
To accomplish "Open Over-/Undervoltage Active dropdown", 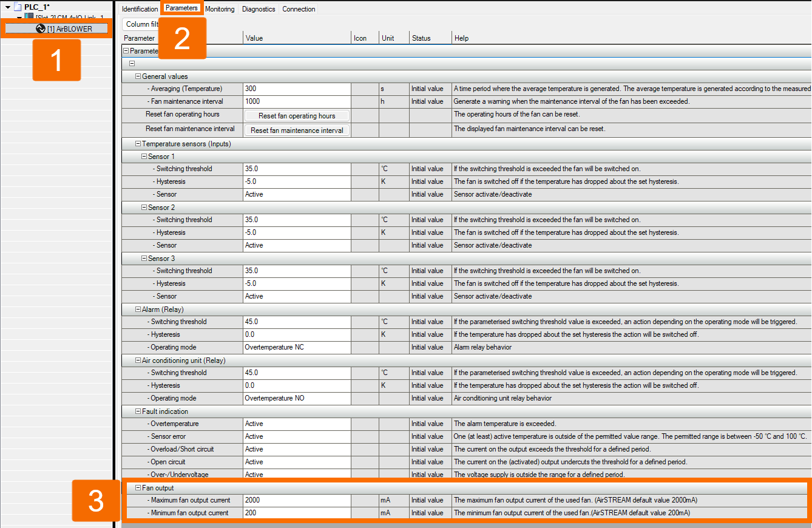I will 297,475.
